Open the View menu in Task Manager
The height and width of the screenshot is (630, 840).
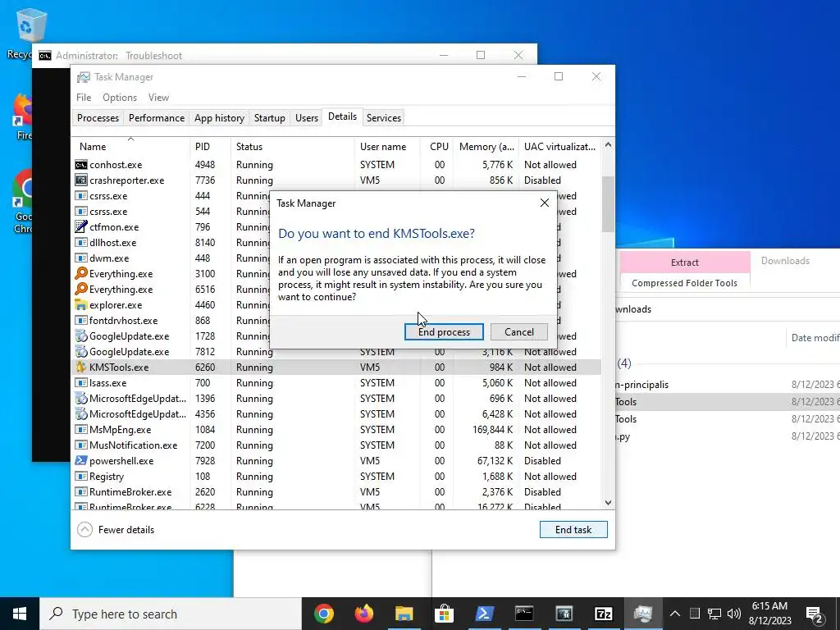(158, 98)
